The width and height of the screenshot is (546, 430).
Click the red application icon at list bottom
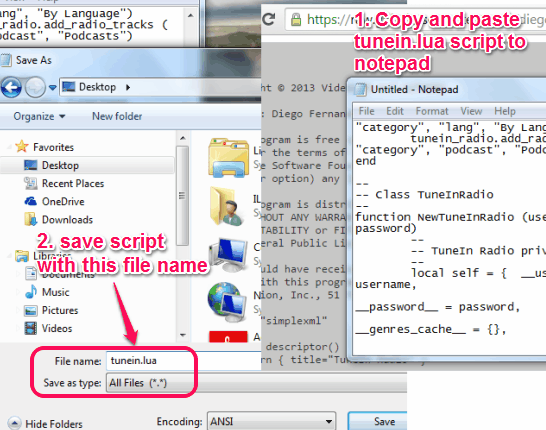click(x=228, y=337)
